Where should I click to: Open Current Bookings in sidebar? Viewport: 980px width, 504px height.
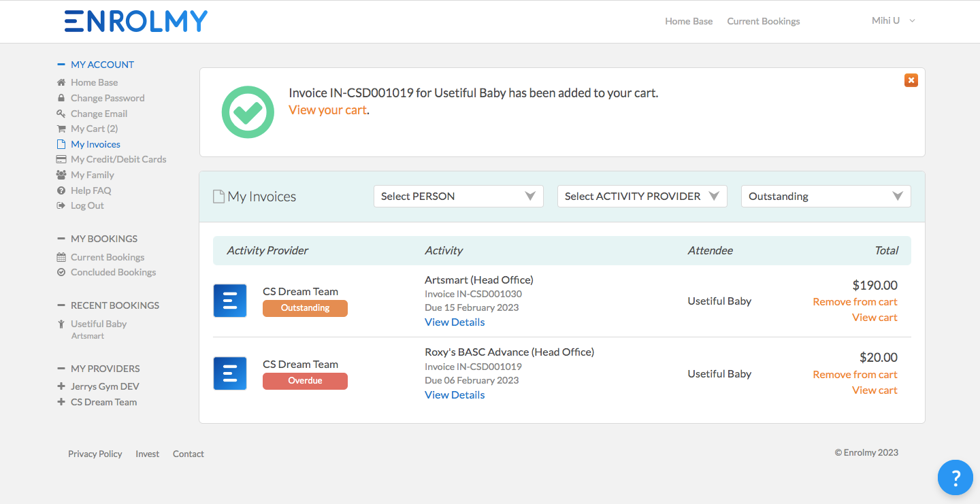tap(108, 257)
